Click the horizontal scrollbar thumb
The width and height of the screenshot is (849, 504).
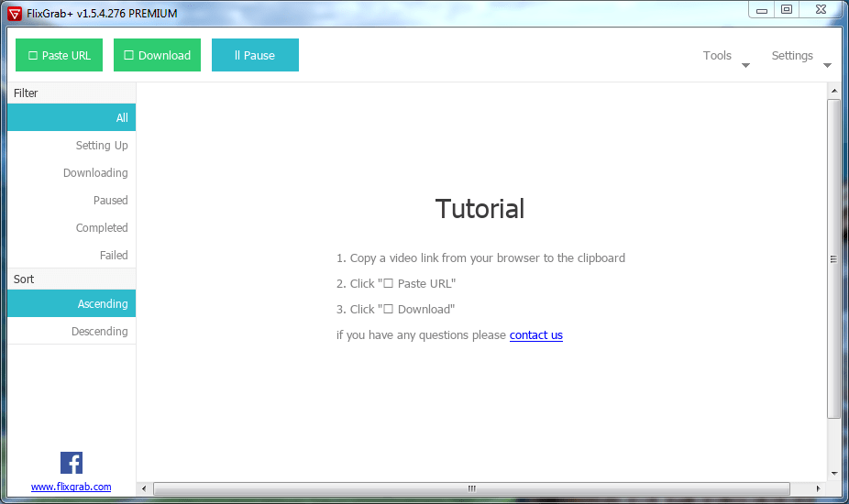pyautogui.click(x=471, y=488)
